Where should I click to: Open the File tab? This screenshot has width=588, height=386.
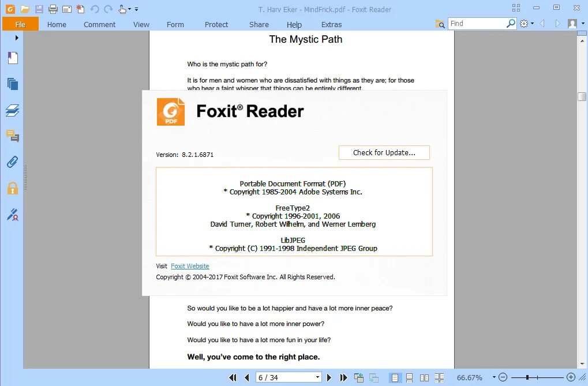click(20, 24)
